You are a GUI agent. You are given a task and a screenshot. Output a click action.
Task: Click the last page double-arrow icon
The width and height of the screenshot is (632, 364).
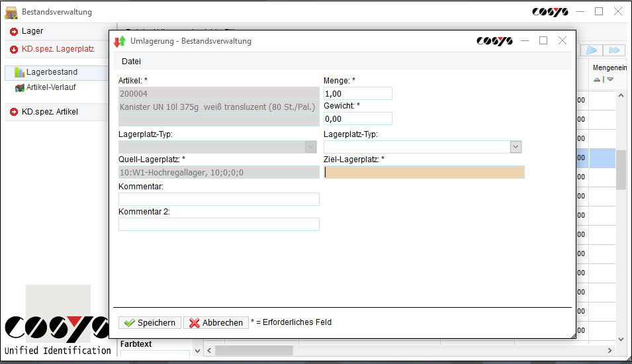pos(614,50)
